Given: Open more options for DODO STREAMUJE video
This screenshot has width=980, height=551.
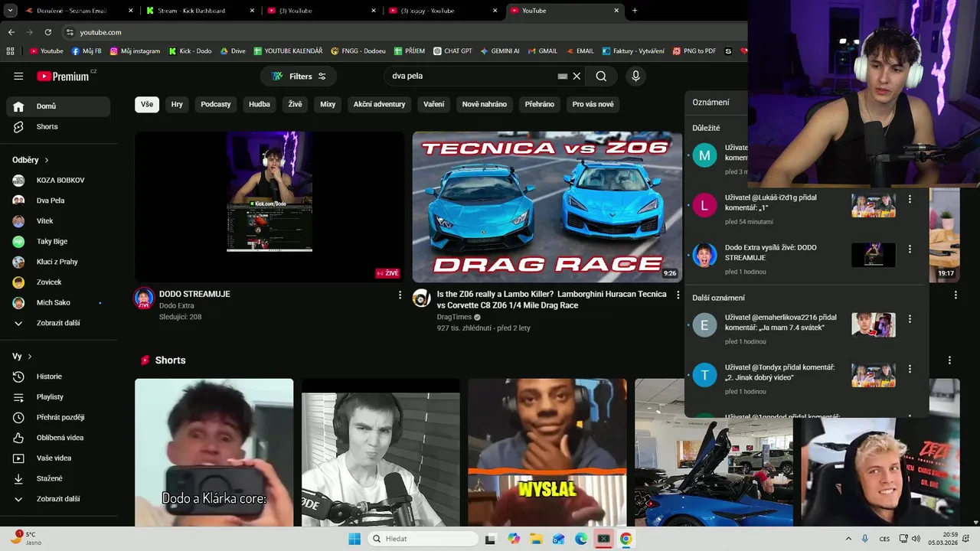Looking at the screenshot, I should (400, 295).
